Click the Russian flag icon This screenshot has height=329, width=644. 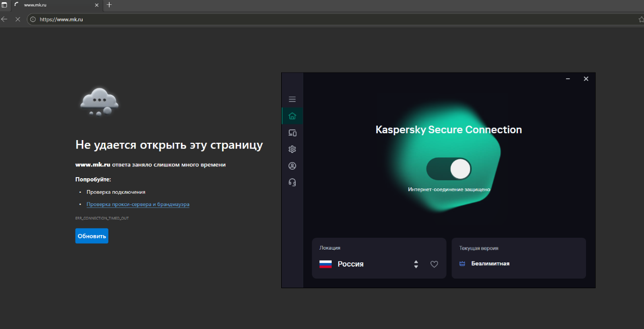coord(325,264)
